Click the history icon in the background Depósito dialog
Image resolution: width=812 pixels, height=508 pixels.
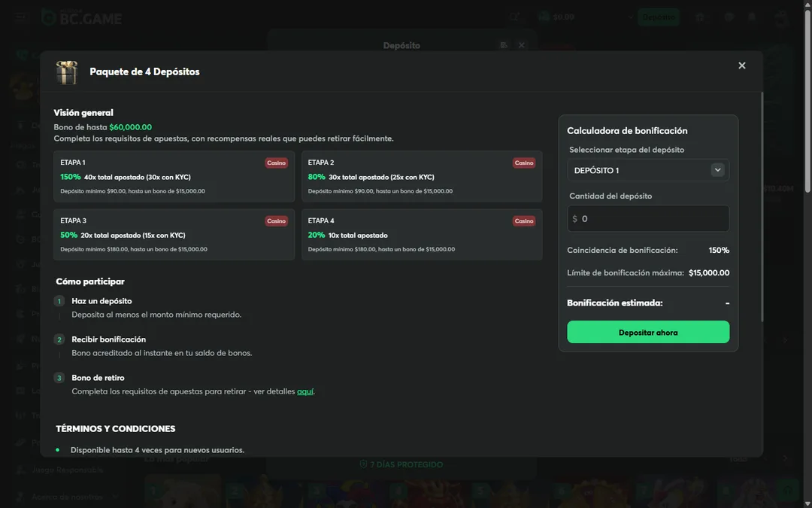pyautogui.click(x=504, y=46)
